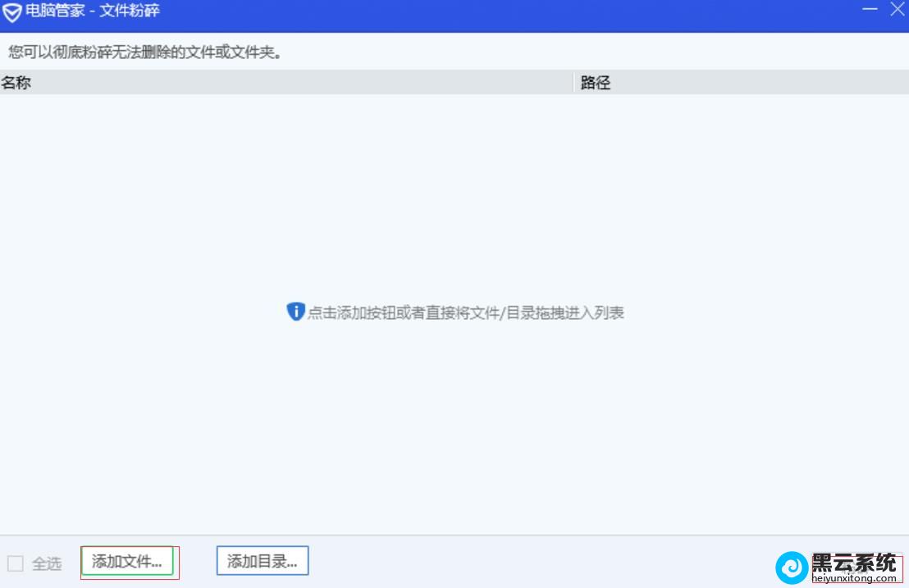Click the 点击添加按钮 hint text
This screenshot has width=909, height=588.
(x=465, y=312)
